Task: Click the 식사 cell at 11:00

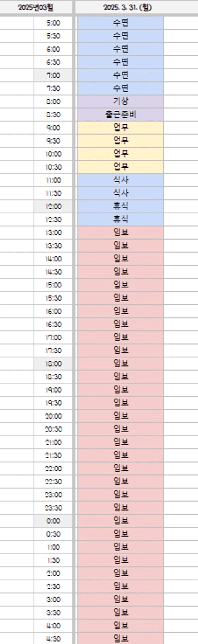Action: [121, 180]
